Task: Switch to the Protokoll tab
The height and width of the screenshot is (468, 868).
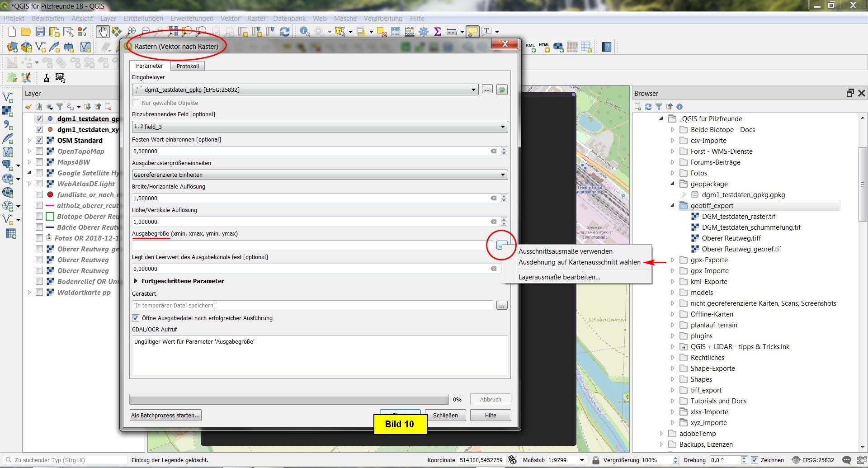Action: [188, 66]
